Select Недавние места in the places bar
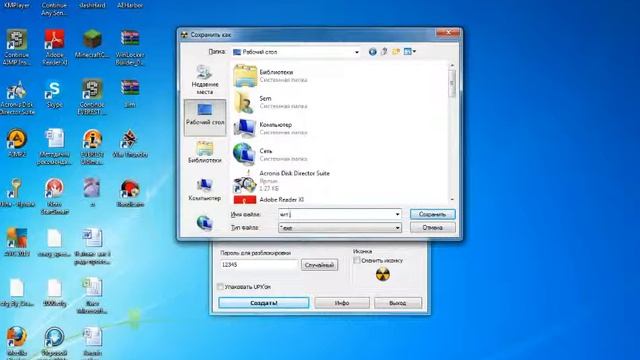 (205, 80)
